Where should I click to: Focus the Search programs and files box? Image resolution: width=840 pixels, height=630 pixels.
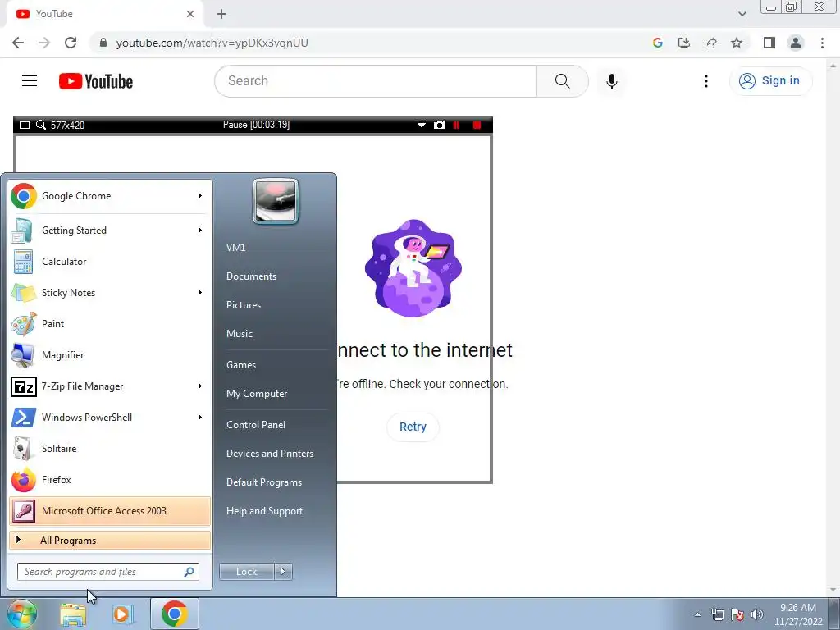point(107,572)
